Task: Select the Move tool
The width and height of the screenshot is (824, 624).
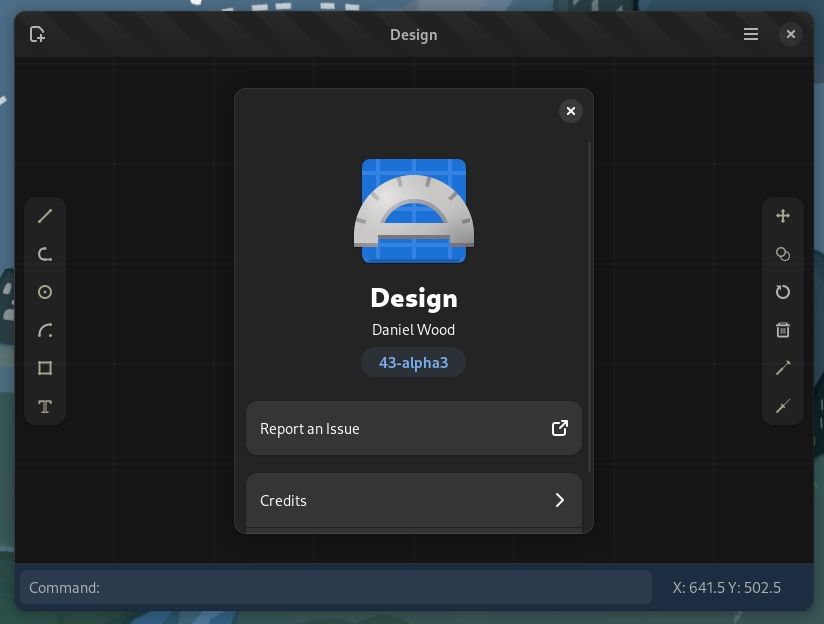Action: (783, 216)
